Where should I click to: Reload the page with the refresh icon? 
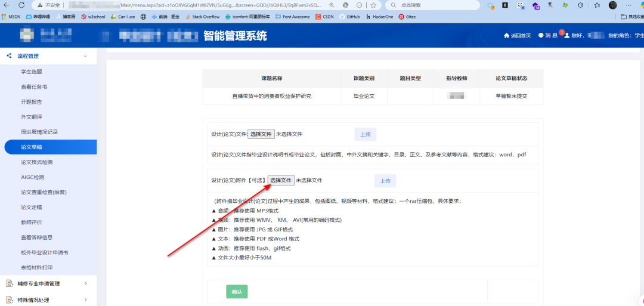coord(22,5)
